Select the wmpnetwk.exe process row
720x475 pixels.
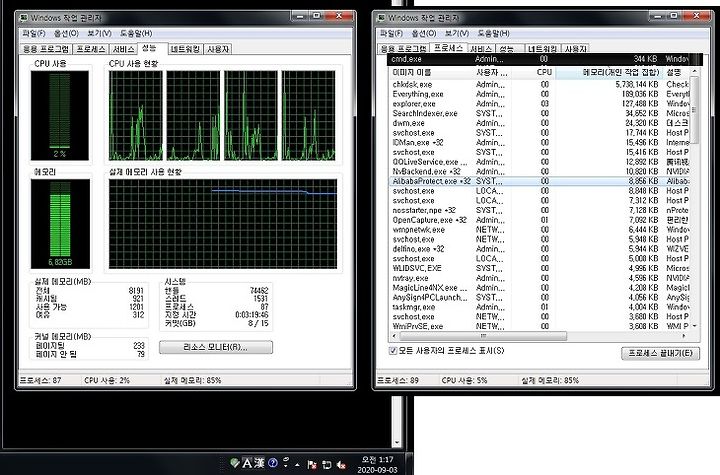pos(539,230)
